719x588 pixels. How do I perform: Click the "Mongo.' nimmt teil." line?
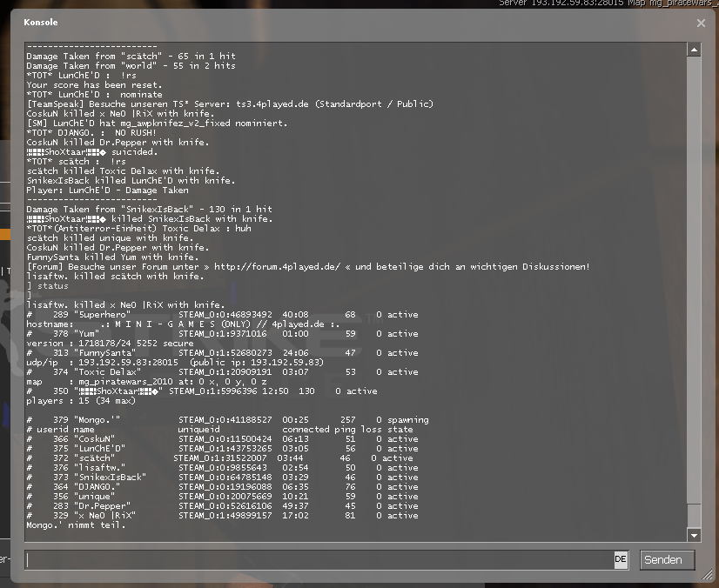pos(70,525)
